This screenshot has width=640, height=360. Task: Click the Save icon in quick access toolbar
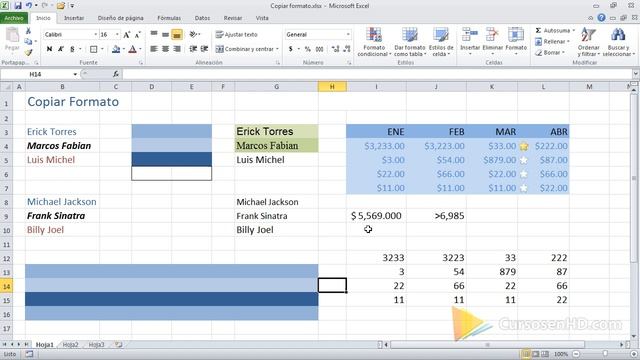click(x=18, y=6)
